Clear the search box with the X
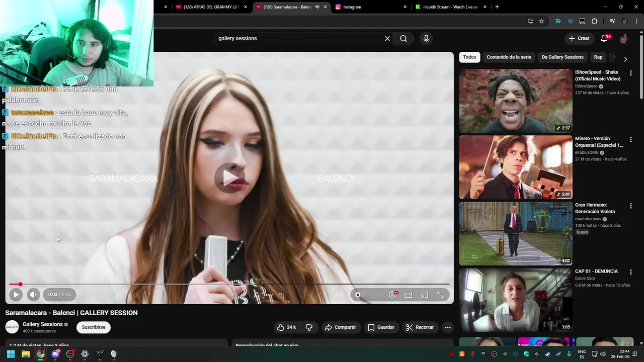The image size is (644, 362). click(x=387, y=39)
